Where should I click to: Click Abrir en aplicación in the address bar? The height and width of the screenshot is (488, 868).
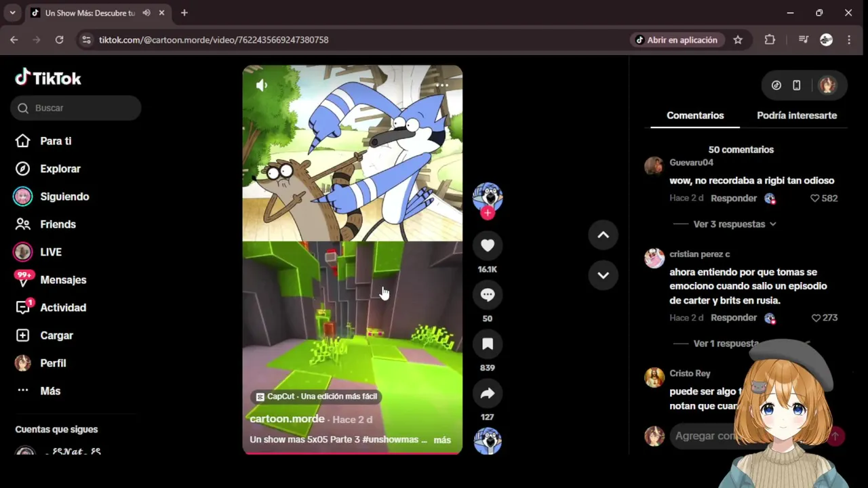[x=676, y=40]
